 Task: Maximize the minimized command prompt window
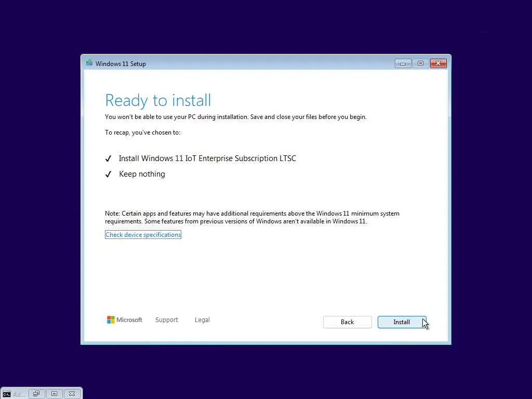coord(54,394)
